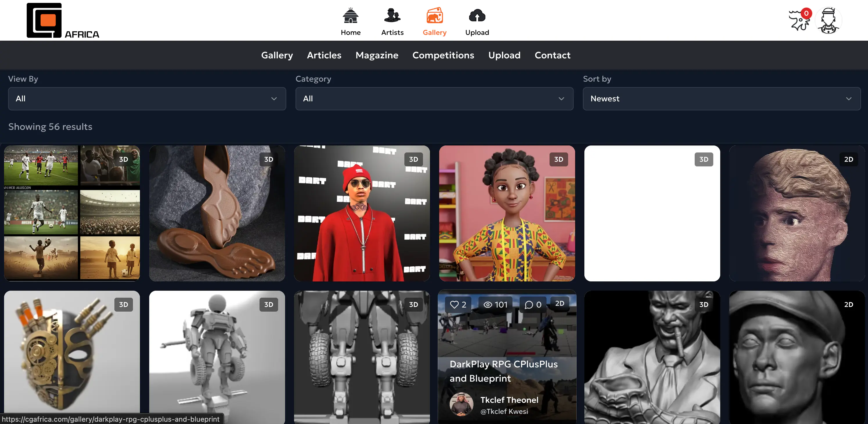Click the Upload cloud icon
Screen dimensions: 868x424
point(477,15)
